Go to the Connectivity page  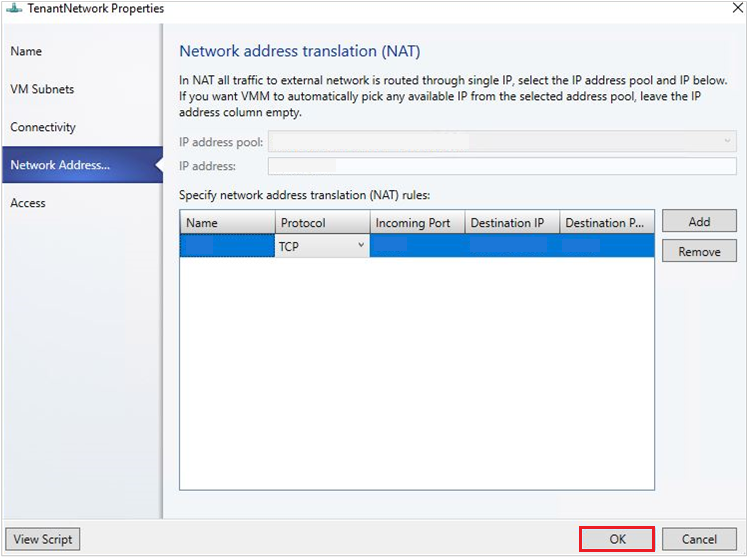point(43,127)
